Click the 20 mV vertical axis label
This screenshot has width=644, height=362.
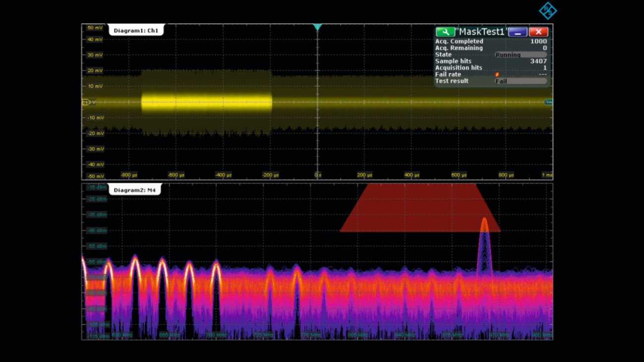point(95,71)
